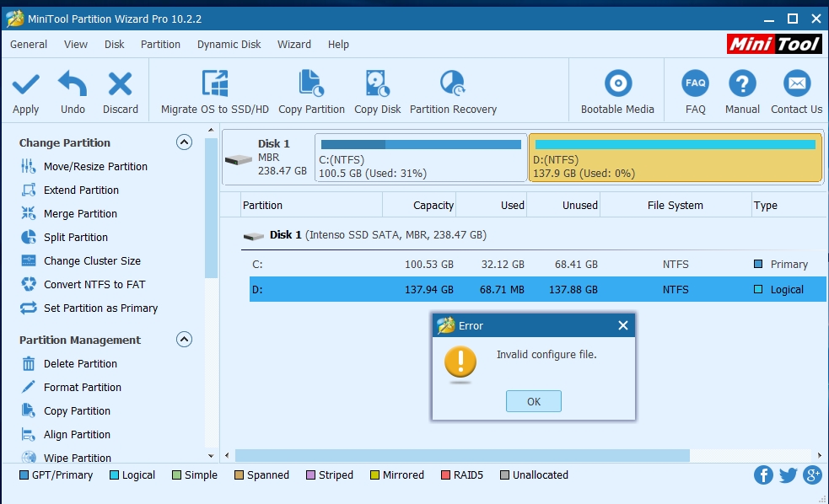
Task: Click the Undo arrow icon
Action: [x=73, y=83]
